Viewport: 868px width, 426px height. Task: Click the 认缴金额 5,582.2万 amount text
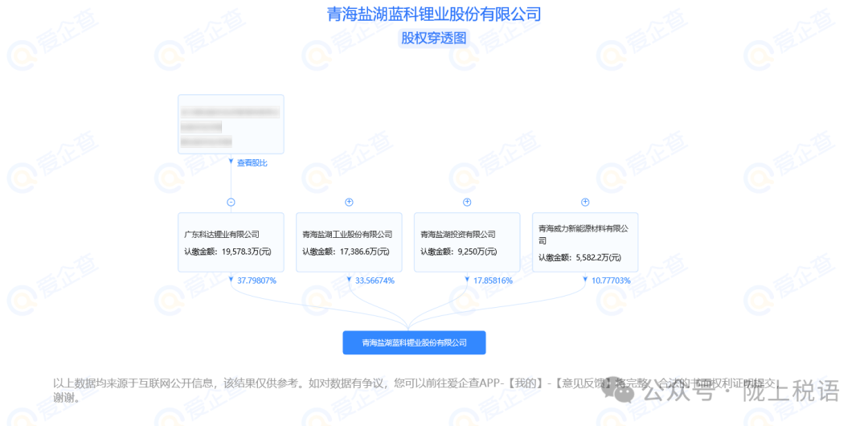click(579, 257)
